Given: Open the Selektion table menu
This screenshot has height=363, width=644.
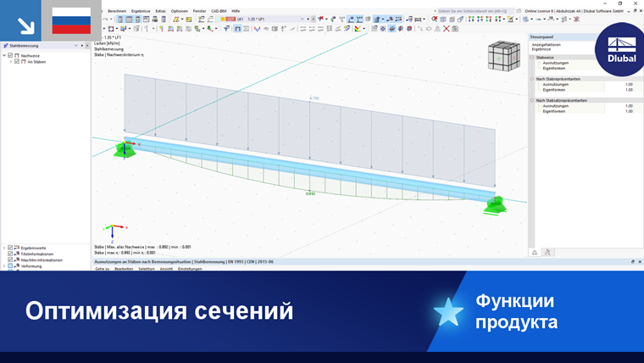Looking at the screenshot, I should point(147,269).
